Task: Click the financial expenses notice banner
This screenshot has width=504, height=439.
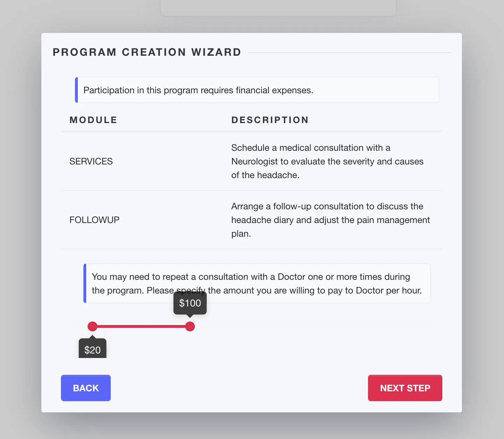Action: (x=257, y=90)
